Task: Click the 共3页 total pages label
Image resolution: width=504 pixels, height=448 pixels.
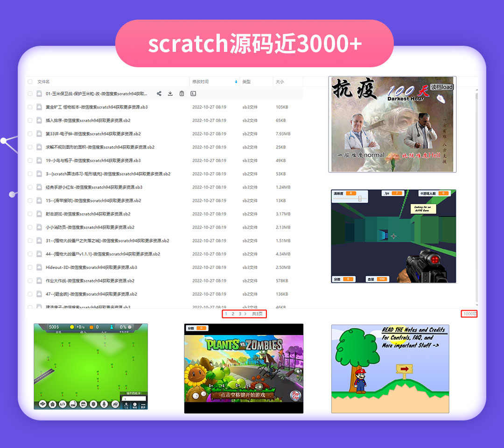Action: coord(257,314)
